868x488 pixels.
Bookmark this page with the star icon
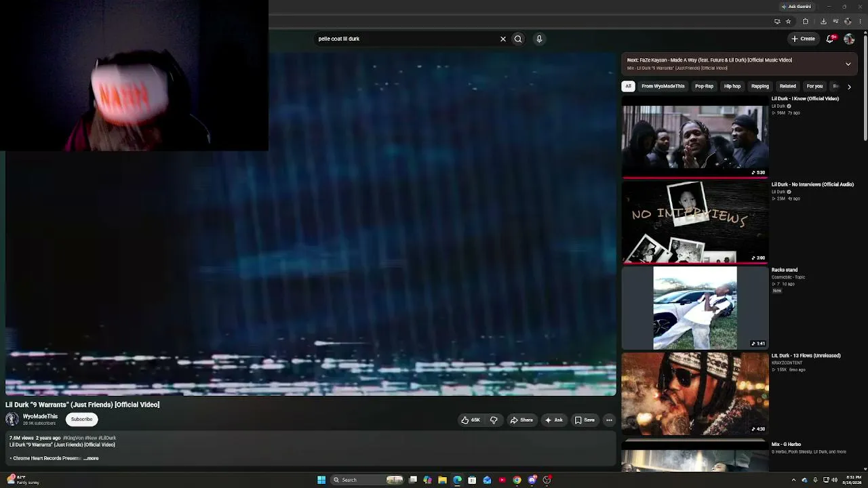click(788, 21)
